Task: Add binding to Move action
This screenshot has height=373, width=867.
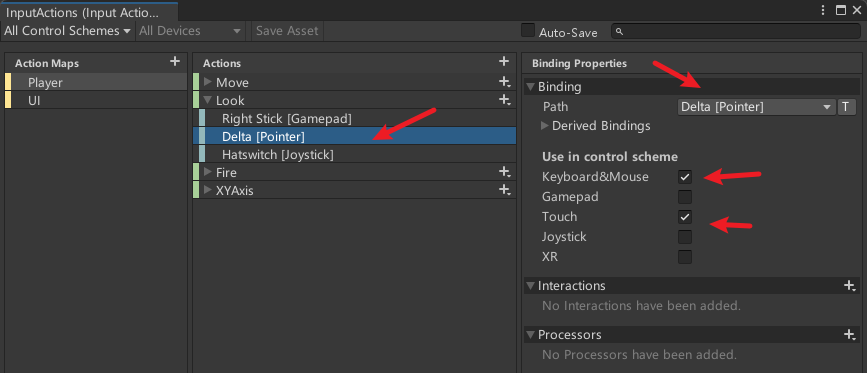Action: pyautogui.click(x=504, y=82)
